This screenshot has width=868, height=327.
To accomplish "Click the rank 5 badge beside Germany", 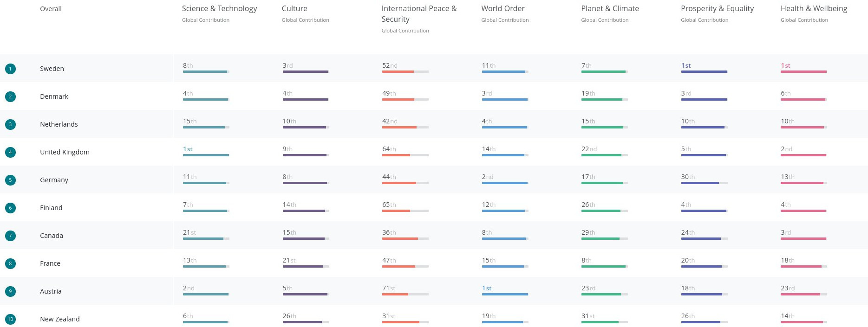I will click(x=10, y=180).
